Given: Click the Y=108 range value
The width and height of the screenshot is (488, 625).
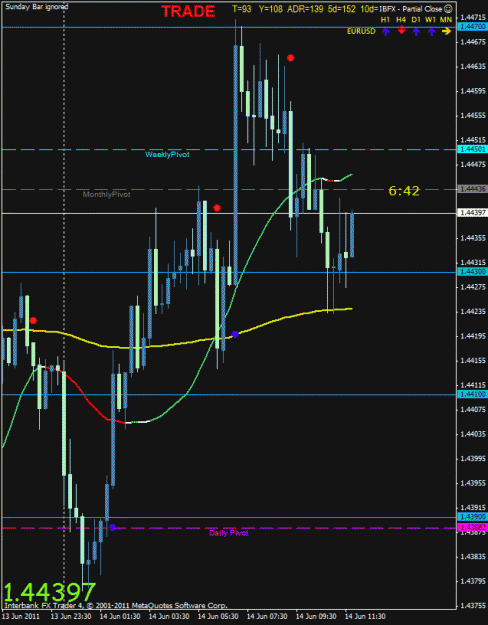Looking at the screenshot, I should (x=271, y=9).
